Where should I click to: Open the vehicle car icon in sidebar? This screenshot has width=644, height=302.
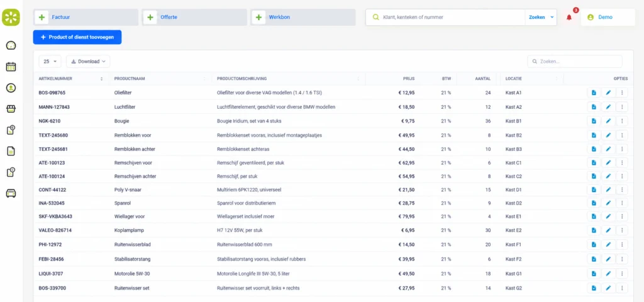point(11,194)
